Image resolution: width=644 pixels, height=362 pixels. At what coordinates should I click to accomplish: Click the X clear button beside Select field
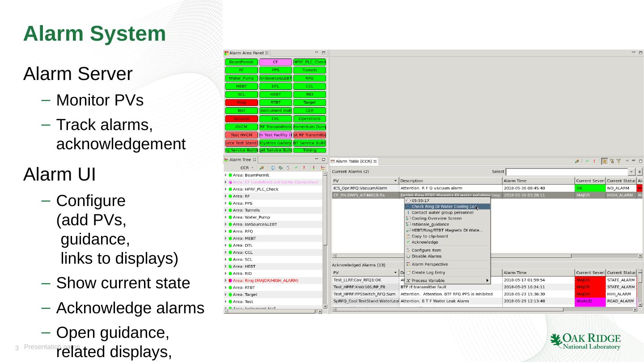pos(640,172)
